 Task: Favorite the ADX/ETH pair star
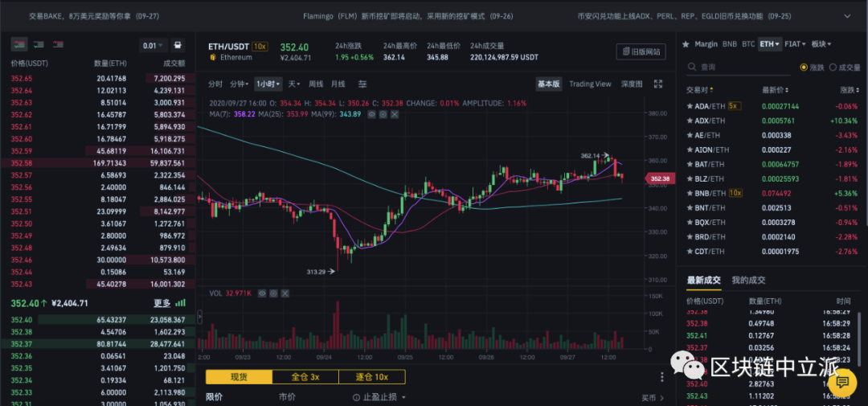pos(690,121)
